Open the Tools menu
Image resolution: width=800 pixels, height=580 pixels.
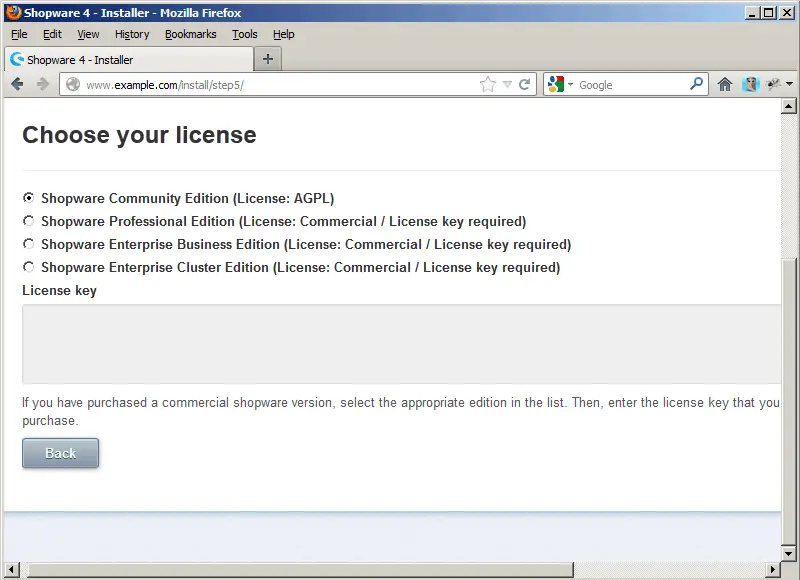tap(245, 34)
